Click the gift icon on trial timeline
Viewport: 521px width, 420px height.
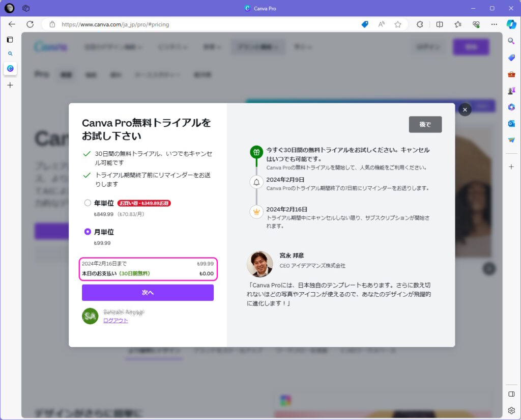click(256, 152)
